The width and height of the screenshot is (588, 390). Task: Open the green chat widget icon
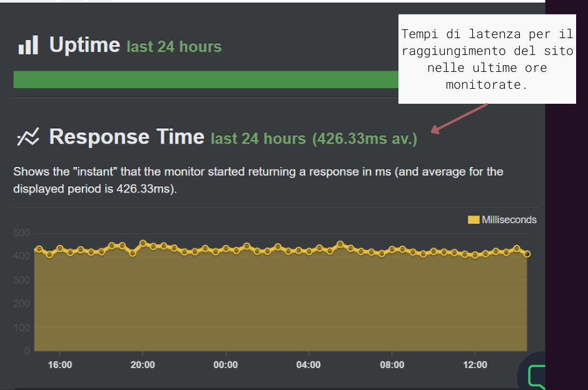[536, 376]
